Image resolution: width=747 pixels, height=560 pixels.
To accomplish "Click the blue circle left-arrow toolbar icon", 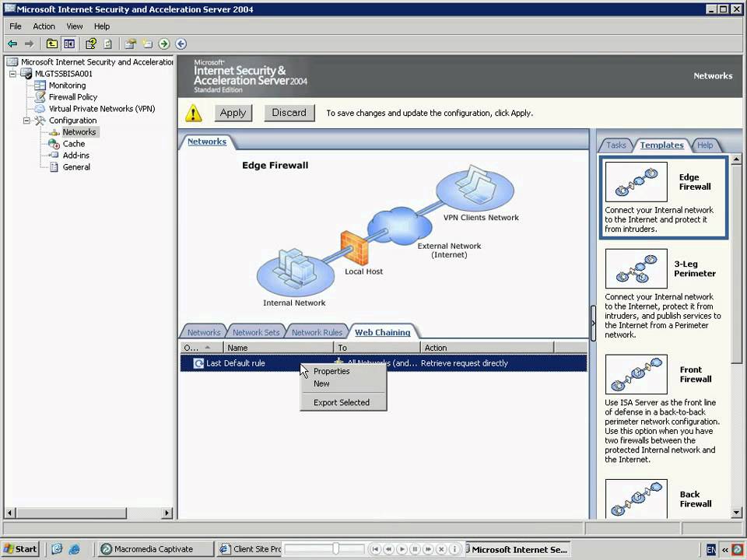I will coord(181,44).
